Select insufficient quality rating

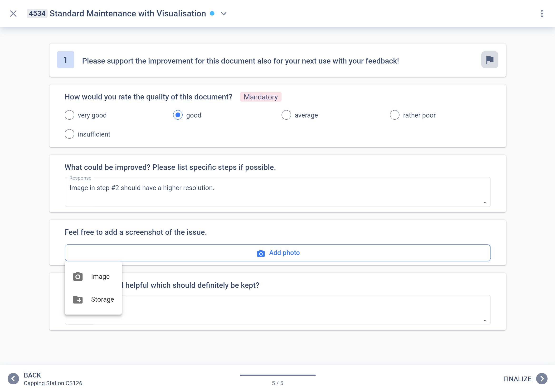69,134
